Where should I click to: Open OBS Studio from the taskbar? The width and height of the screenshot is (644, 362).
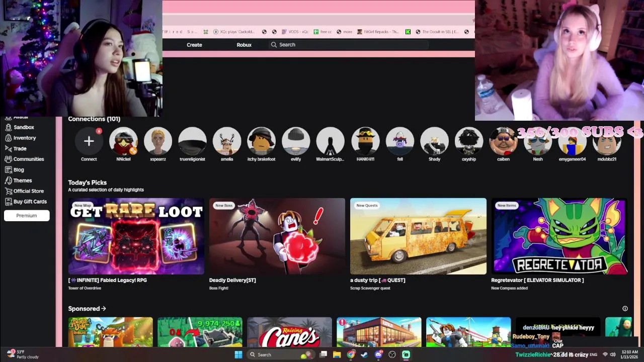392,354
